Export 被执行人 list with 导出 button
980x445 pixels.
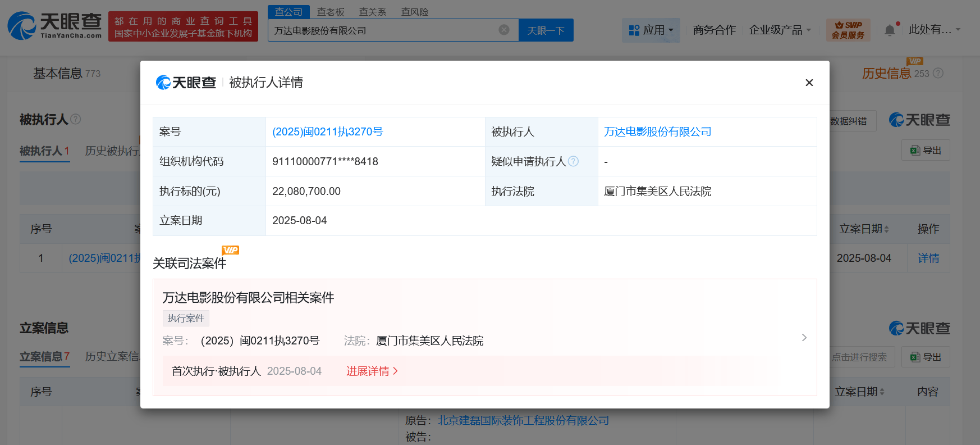point(926,150)
